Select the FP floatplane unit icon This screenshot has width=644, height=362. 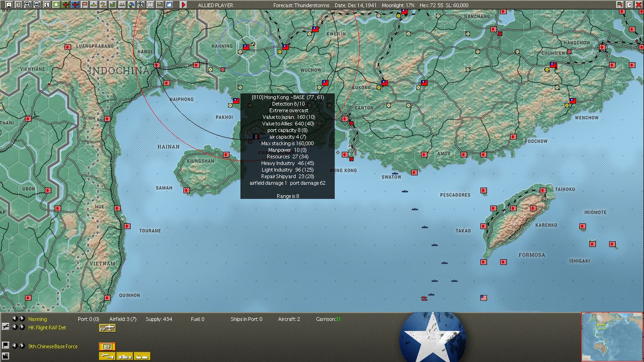point(107,328)
